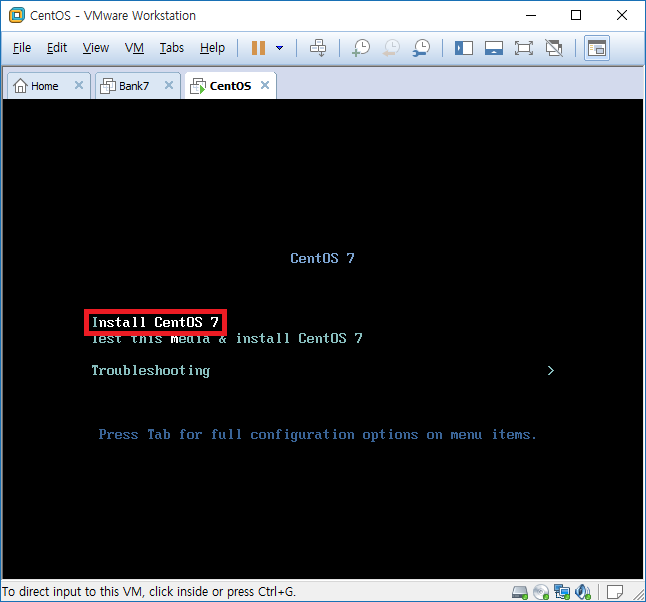Close the Home tab
Viewport: 646px width, 602px height.
[x=79, y=85]
